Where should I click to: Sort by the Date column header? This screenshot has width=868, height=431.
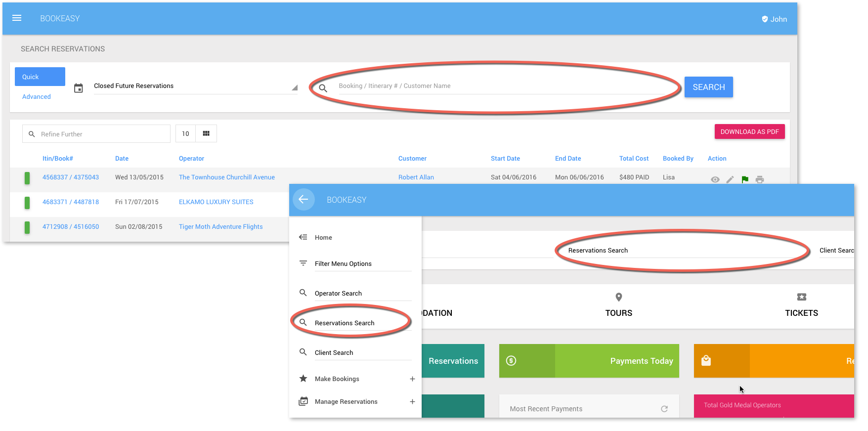122,159
